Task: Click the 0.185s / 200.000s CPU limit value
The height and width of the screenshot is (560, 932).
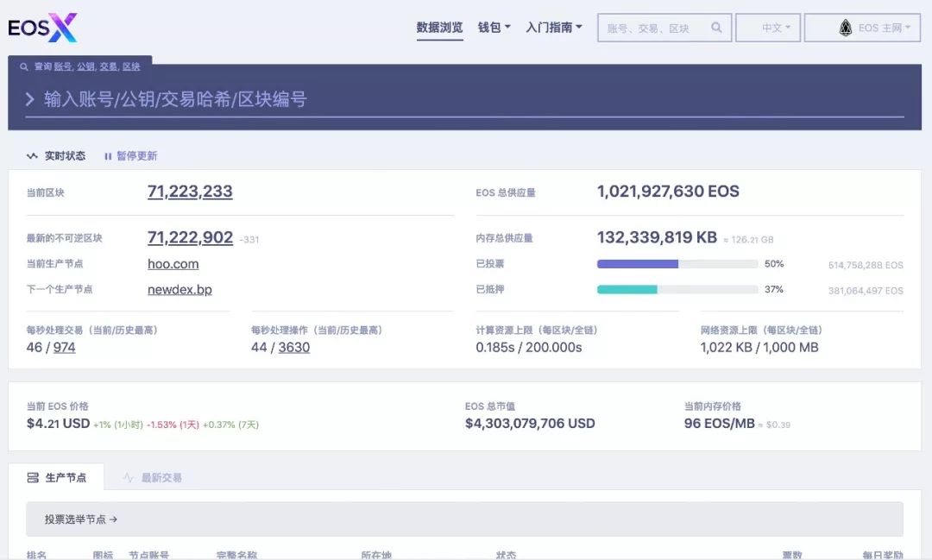Action: (x=528, y=347)
